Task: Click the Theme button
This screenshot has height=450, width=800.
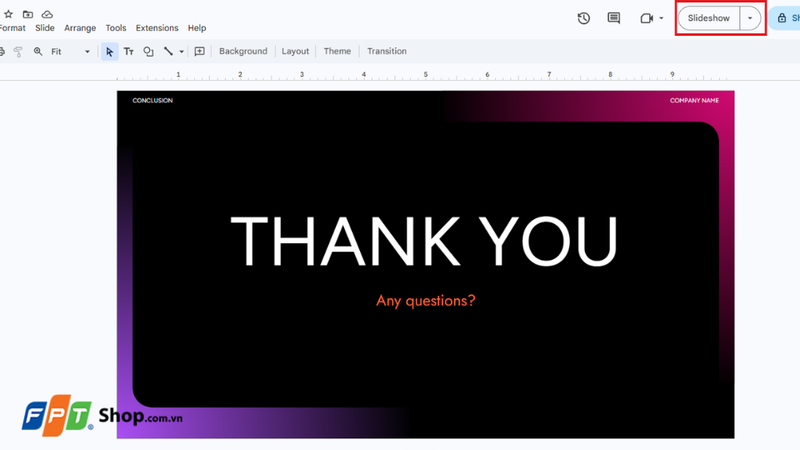Action: [x=337, y=52]
